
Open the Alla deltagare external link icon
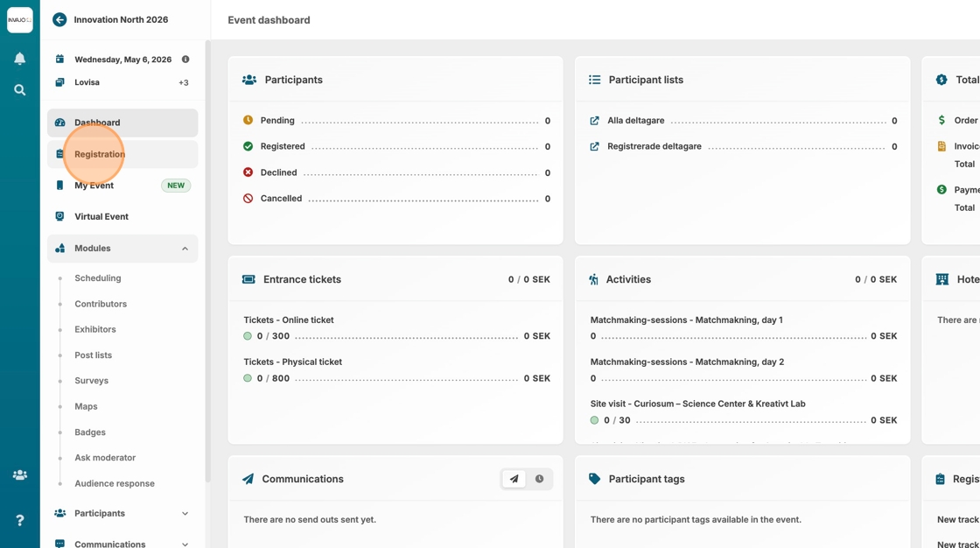point(595,121)
